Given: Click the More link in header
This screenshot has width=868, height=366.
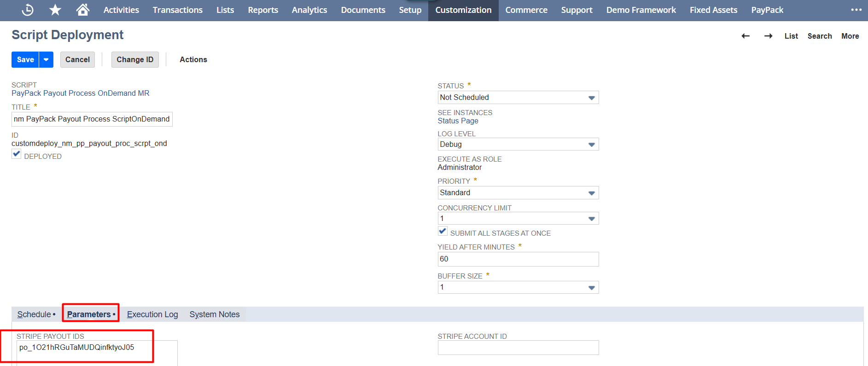Looking at the screenshot, I should tap(850, 36).
